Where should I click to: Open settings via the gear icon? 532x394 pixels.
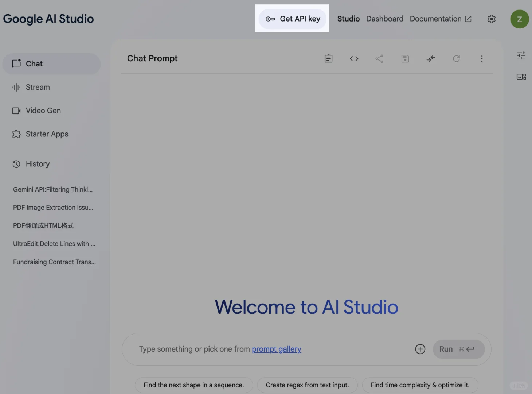[492, 19]
